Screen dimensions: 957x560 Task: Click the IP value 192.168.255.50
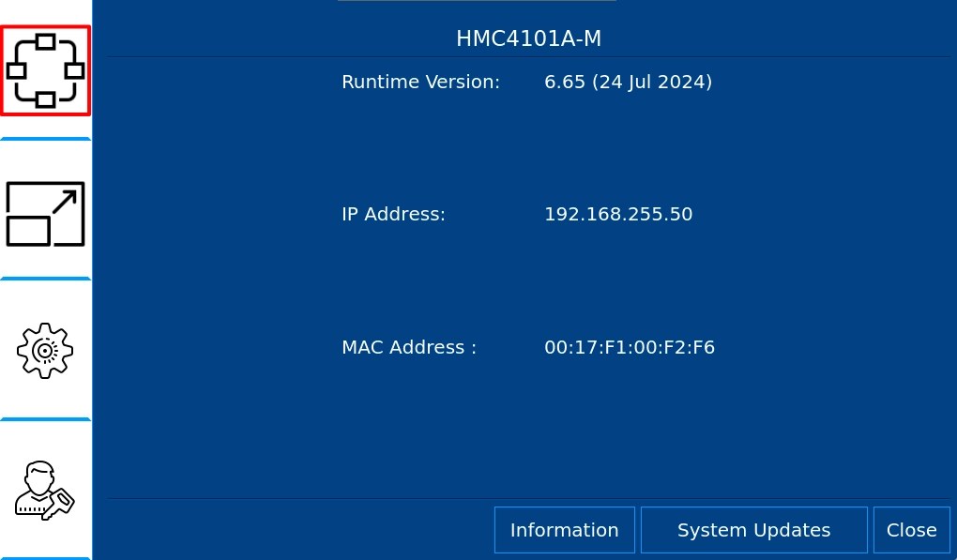(x=618, y=214)
